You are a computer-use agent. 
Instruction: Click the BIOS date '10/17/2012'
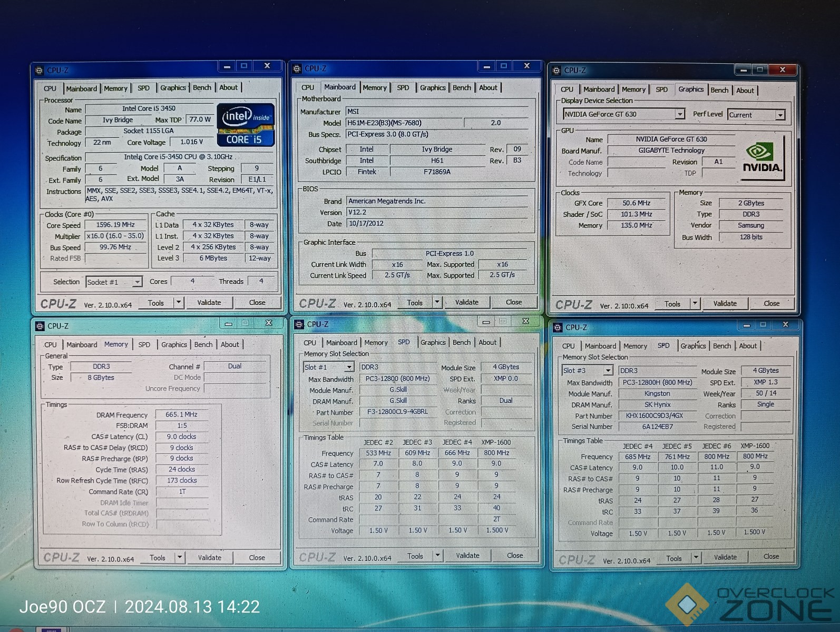437,223
